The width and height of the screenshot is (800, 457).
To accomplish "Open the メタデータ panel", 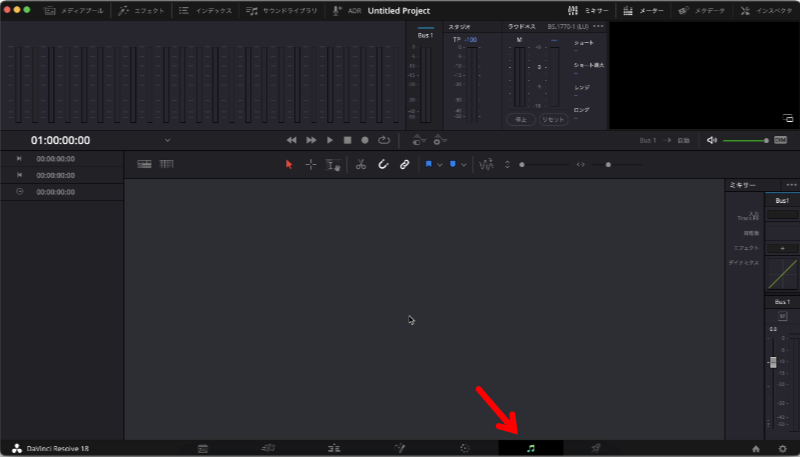I will pos(701,11).
